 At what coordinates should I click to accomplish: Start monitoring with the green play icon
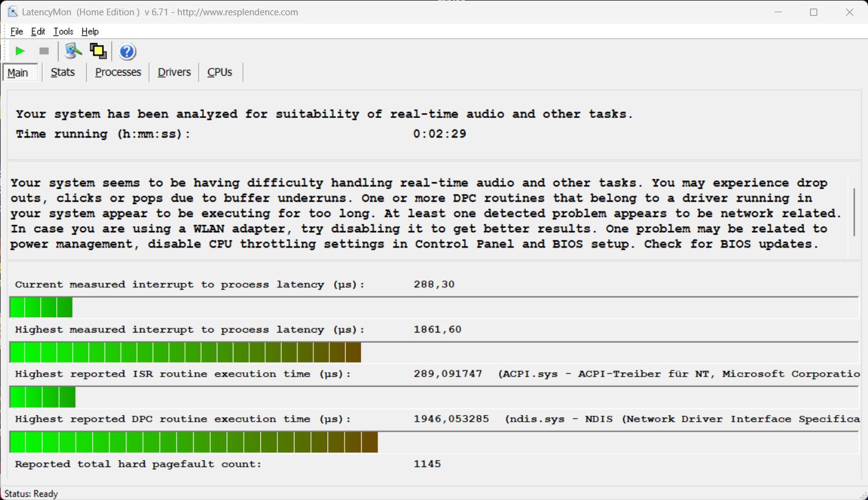click(x=20, y=51)
